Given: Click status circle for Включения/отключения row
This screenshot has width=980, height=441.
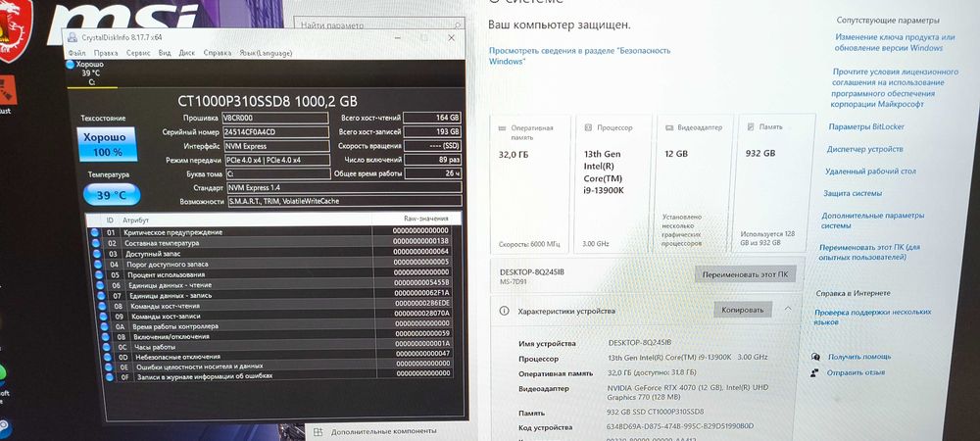Looking at the screenshot, I should [x=105, y=337].
